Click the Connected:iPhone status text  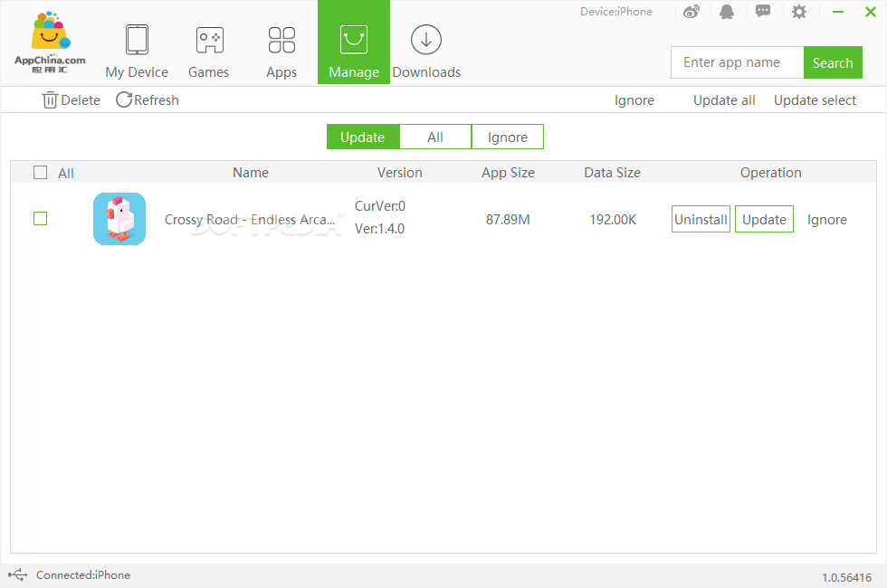(x=83, y=575)
